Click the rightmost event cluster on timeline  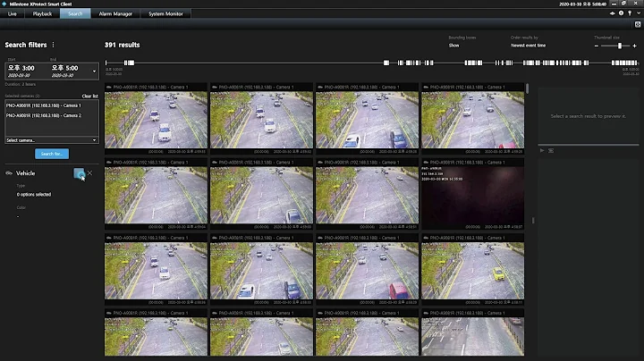point(624,63)
